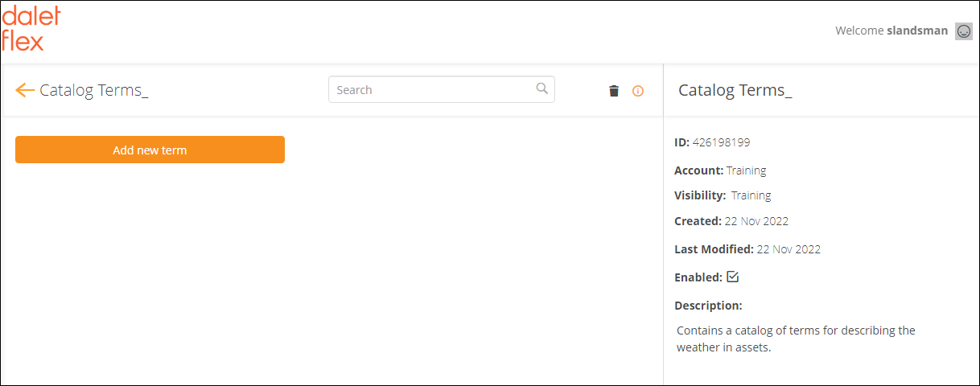Focus the Search input field
The image size is (980, 386).
point(441,89)
